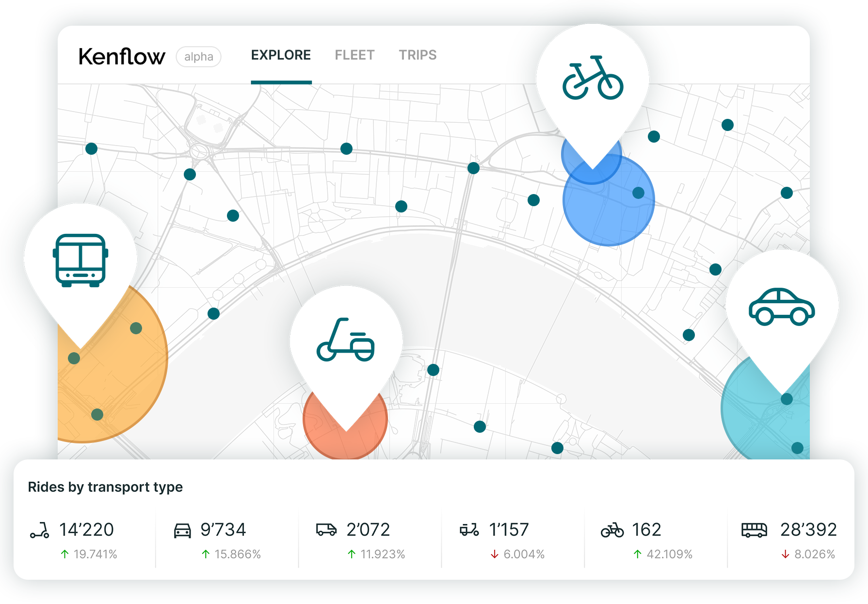Click the car icon beside 9'734 rides
868x604 pixels.
tap(182, 530)
